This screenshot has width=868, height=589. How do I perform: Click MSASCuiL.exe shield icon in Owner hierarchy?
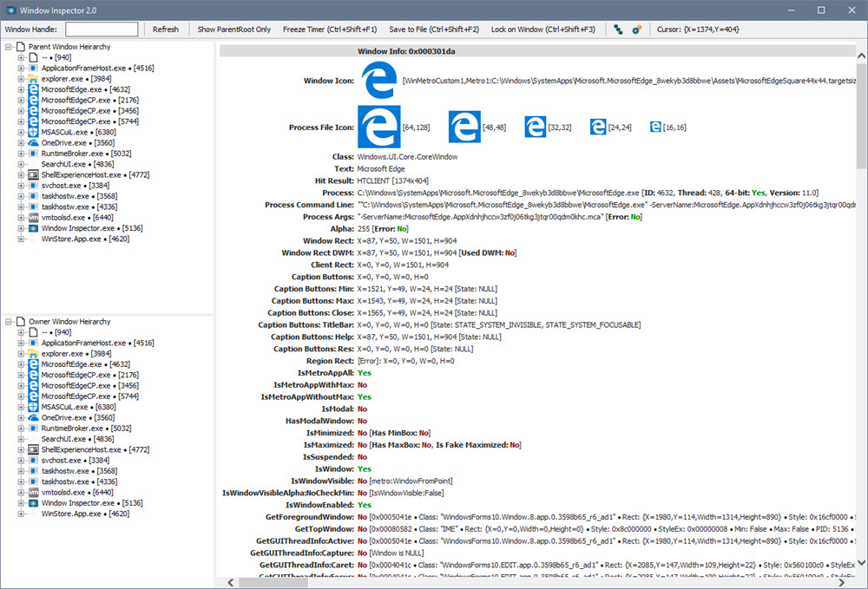[33, 407]
